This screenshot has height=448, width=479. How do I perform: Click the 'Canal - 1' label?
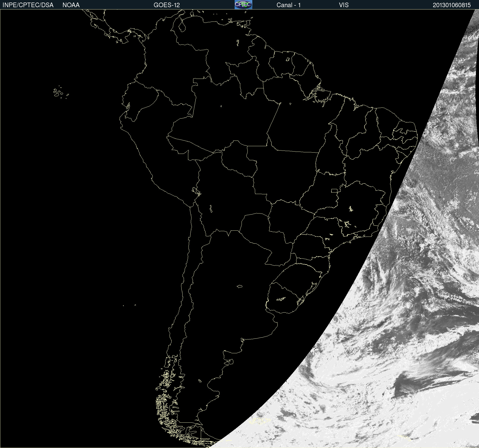[288, 5]
